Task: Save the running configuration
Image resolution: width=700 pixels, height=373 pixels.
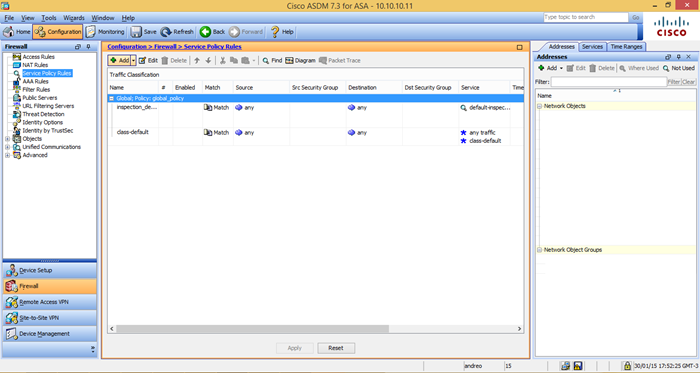Action: pos(144,32)
